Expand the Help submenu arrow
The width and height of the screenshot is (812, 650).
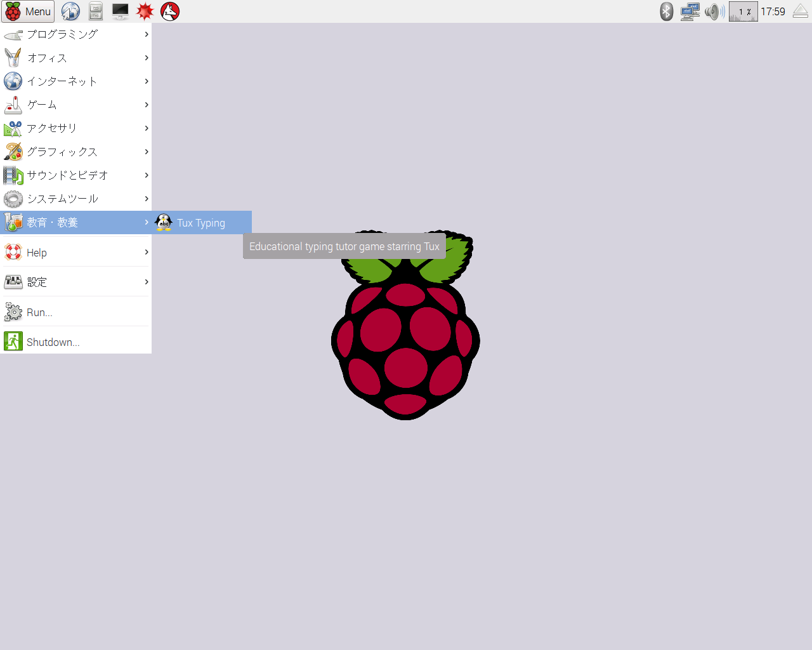pos(147,252)
